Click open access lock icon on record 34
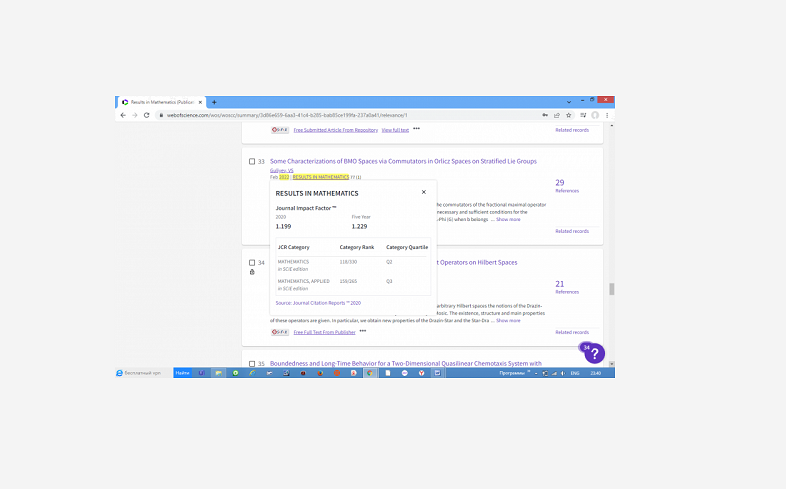This screenshot has width=786, height=489. point(252,272)
